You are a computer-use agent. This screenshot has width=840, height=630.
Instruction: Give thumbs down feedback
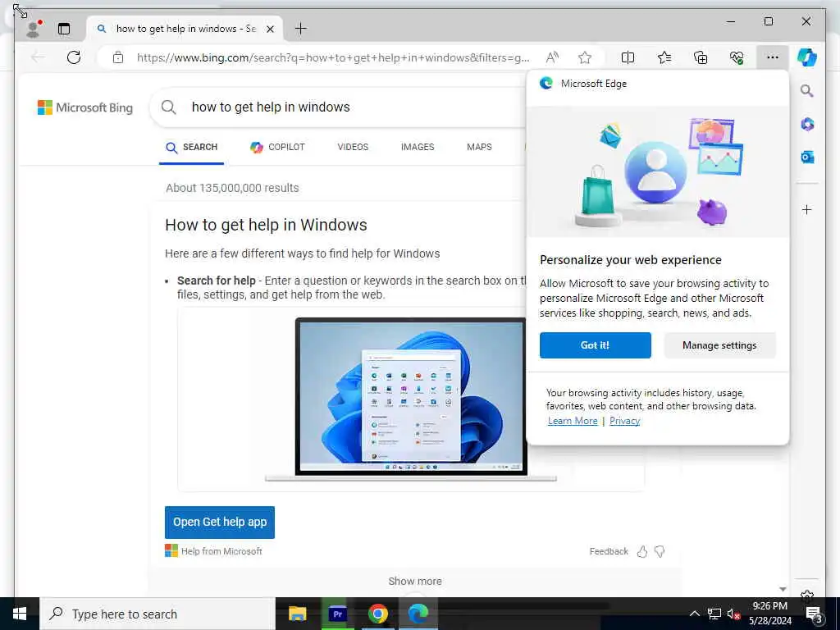coord(660,552)
